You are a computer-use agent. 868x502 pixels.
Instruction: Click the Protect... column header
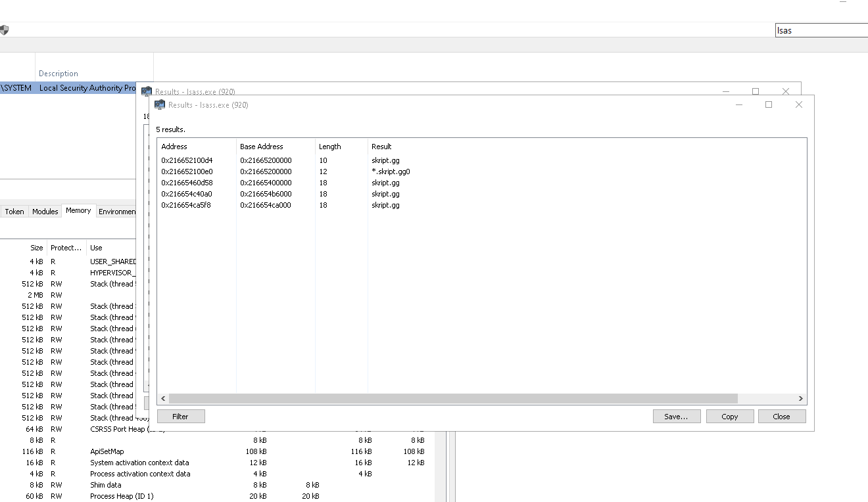point(66,248)
